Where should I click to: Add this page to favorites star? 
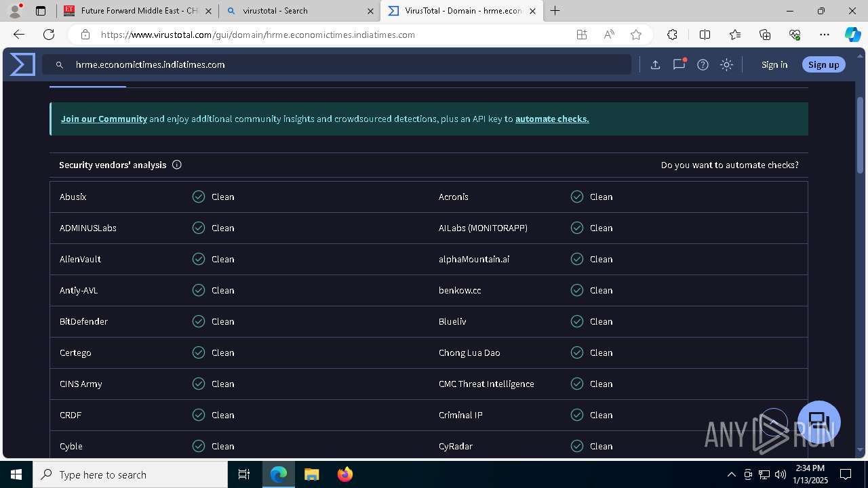pyautogui.click(x=636, y=35)
